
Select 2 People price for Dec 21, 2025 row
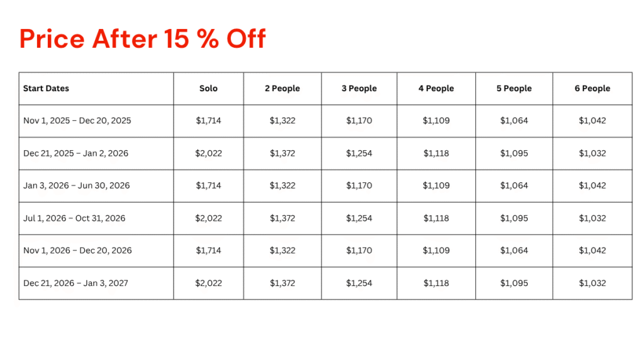282,153
